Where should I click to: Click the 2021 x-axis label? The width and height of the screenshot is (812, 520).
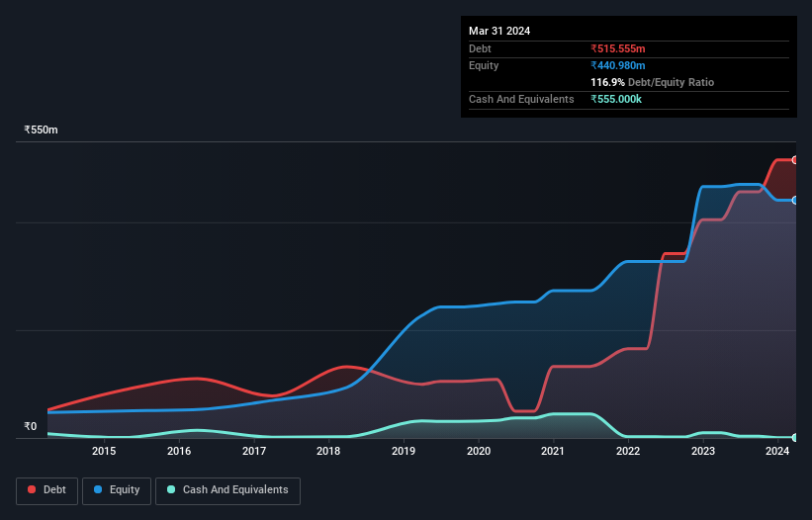(553, 451)
